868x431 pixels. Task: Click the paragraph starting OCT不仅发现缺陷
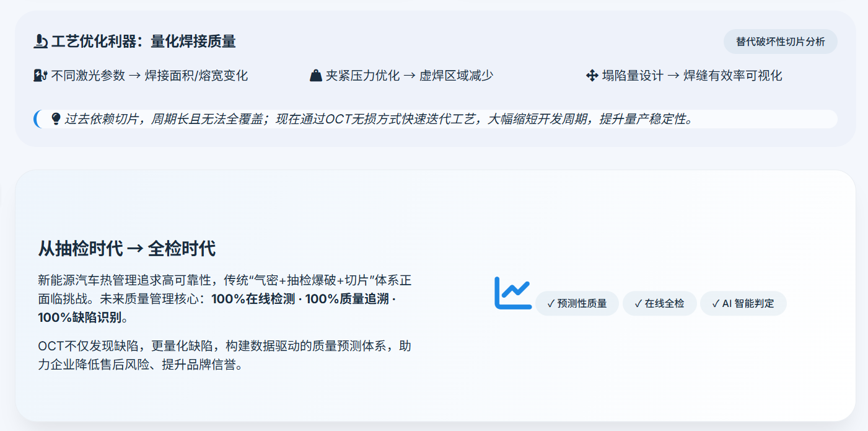click(225, 355)
